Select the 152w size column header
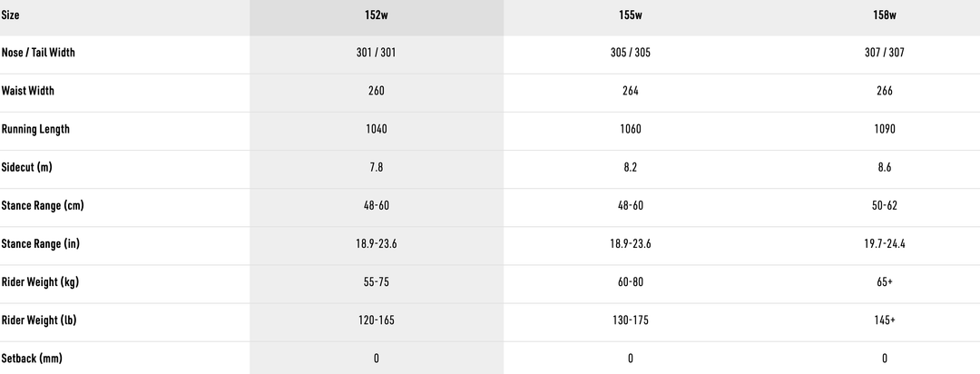This screenshot has width=980, height=374. point(376,15)
